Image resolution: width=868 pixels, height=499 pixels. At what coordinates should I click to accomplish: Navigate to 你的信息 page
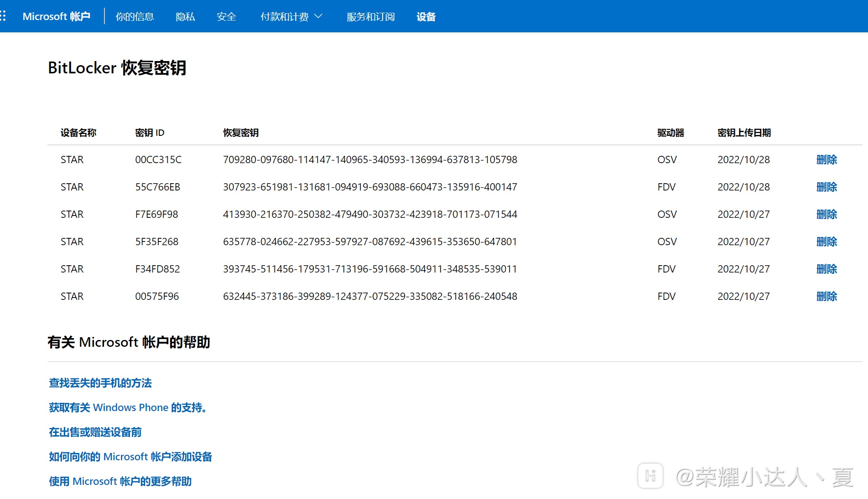click(135, 16)
